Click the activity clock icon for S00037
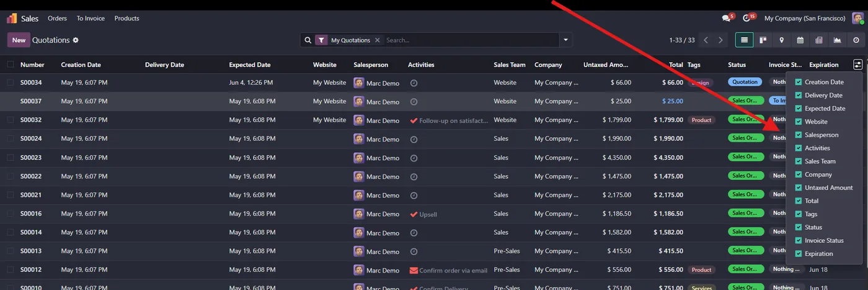This screenshot has height=290, width=868. click(x=414, y=101)
